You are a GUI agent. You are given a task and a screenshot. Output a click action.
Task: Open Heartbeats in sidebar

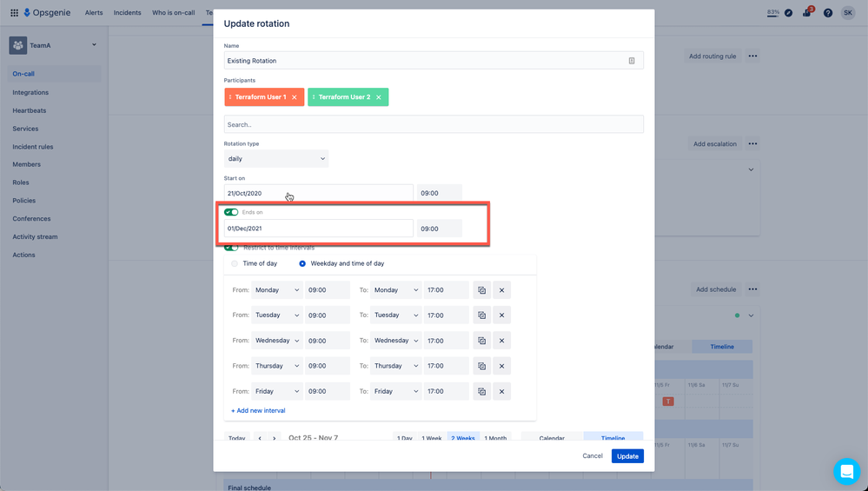(x=30, y=110)
